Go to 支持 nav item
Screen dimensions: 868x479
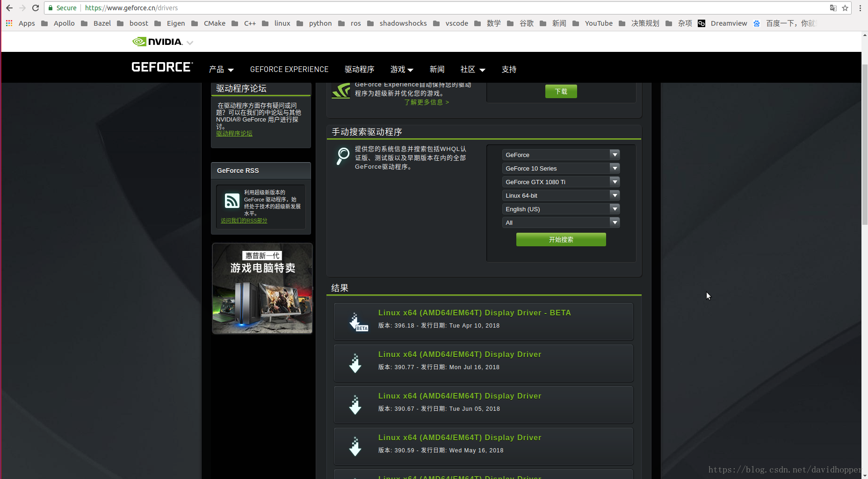coord(509,69)
